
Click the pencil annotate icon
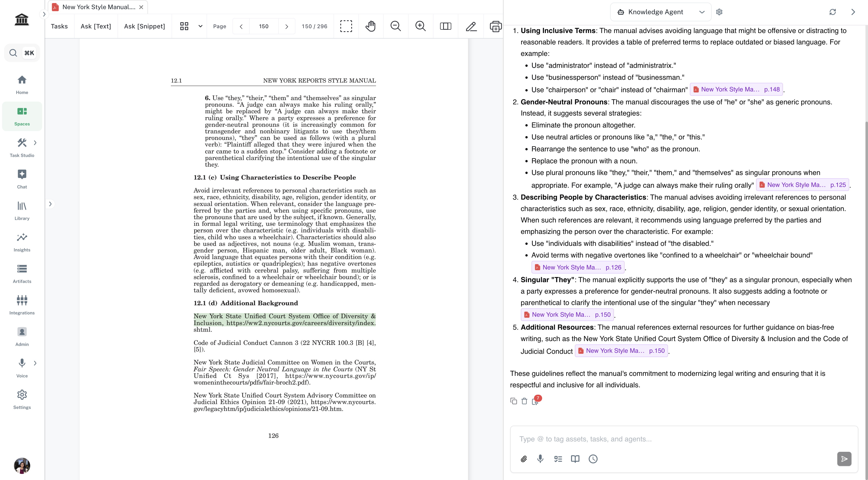(x=471, y=26)
